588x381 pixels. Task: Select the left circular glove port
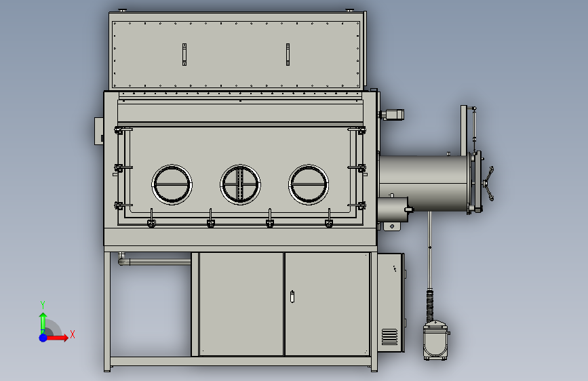pos(172,184)
